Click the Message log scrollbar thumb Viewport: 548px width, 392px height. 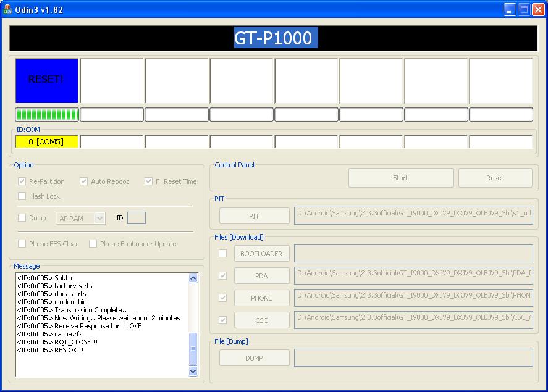[x=193, y=349]
